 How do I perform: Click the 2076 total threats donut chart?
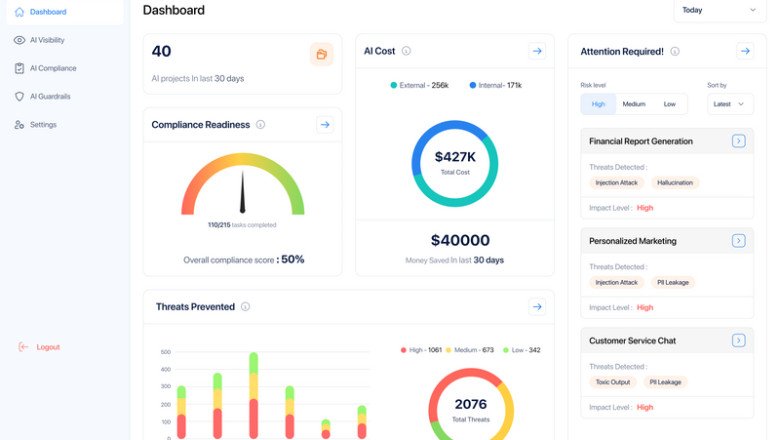point(471,406)
